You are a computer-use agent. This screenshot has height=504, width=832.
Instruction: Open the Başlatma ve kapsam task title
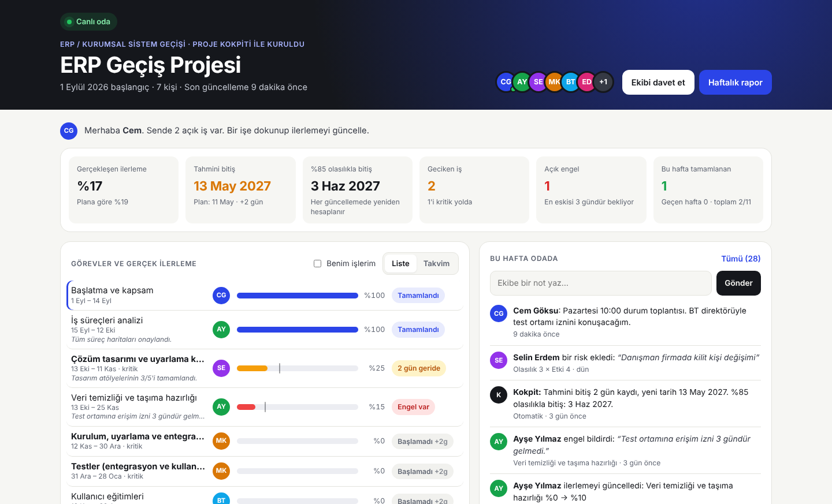pos(112,290)
